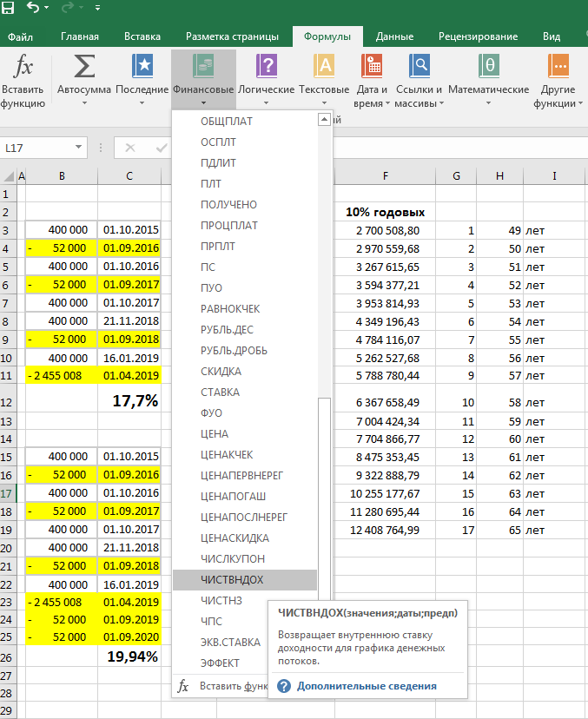Open the Name Box dropdown arrow
Image resolution: width=588 pixels, height=719 pixels.
pos(78,148)
